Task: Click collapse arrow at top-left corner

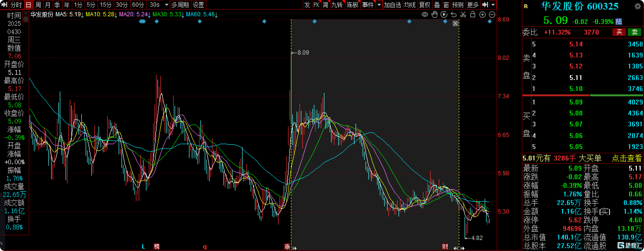Action: click(x=4, y=5)
